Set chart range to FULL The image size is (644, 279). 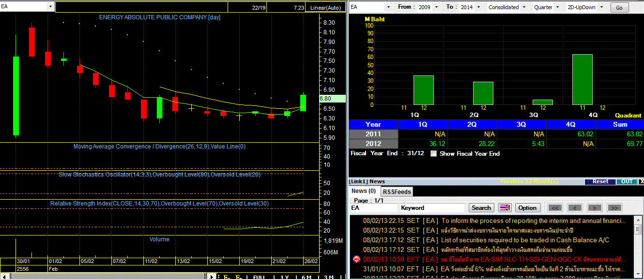coord(259,277)
